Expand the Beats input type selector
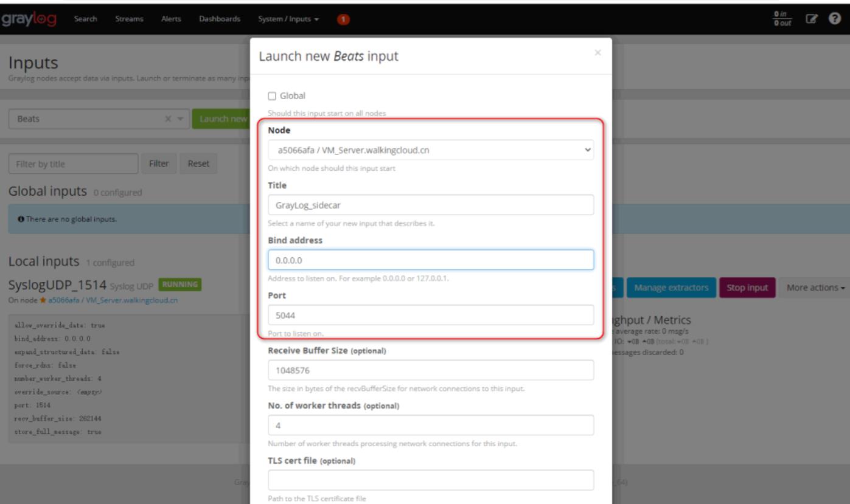Image resolution: width=850 pixels, height=504 pixels. (x=181, y=119)
